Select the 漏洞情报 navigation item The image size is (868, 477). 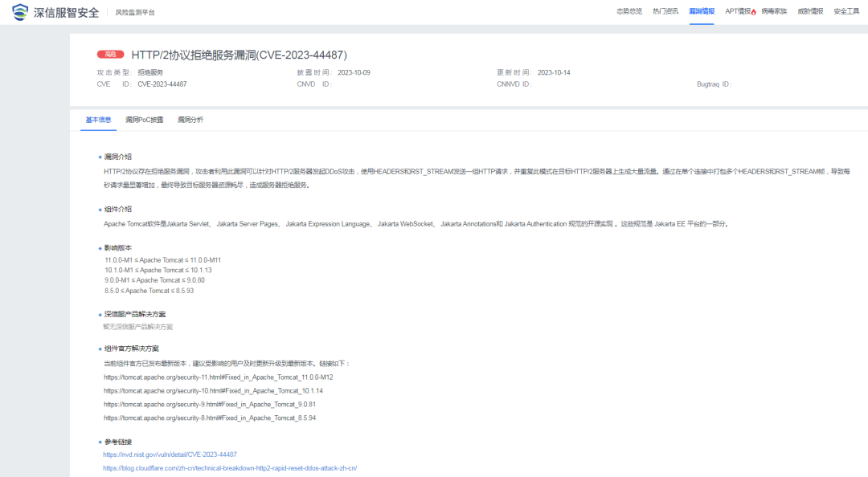(x=702, y=11)
